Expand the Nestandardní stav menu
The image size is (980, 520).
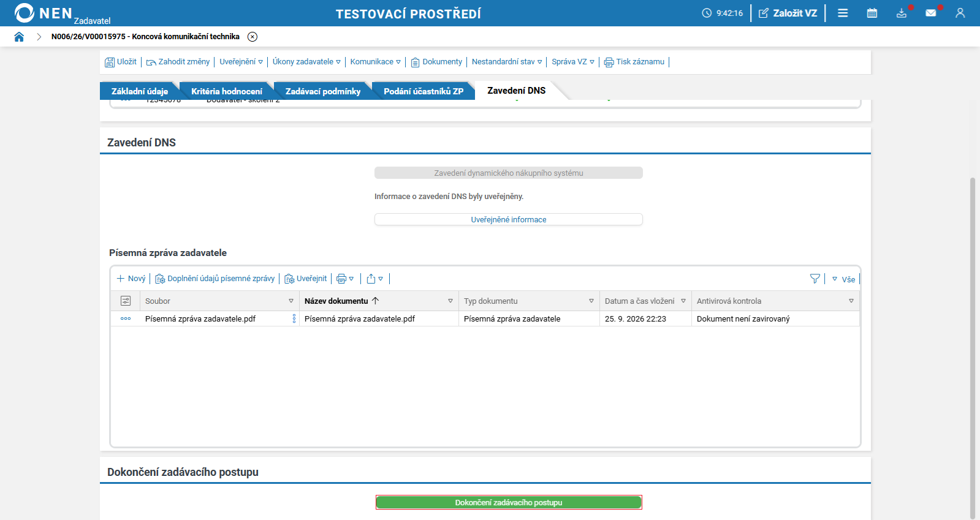(x=507, y=62)
